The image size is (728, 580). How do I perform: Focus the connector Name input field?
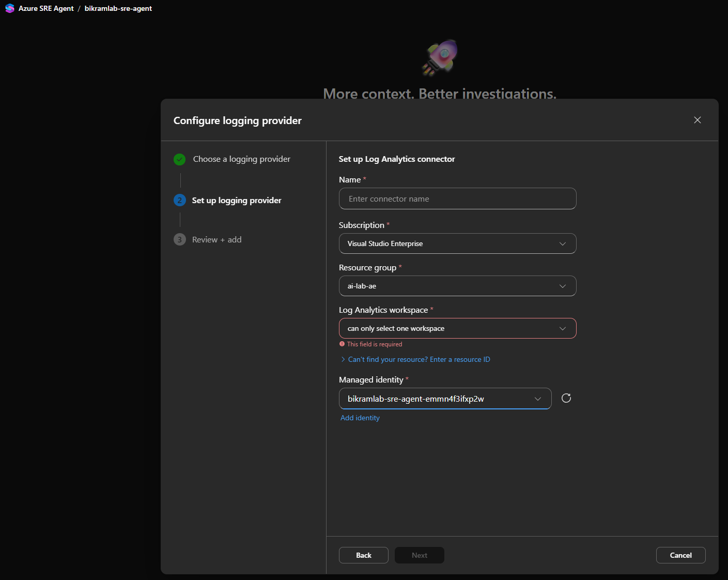(457, 199)
